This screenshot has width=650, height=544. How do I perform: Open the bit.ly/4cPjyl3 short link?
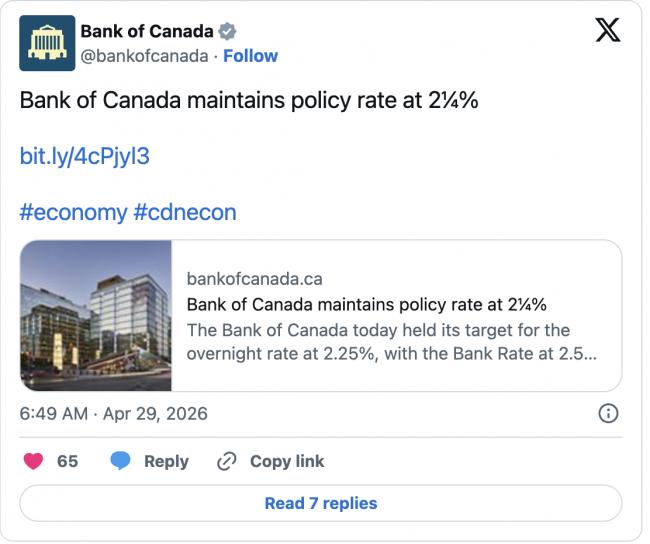[x=85, y=156]
